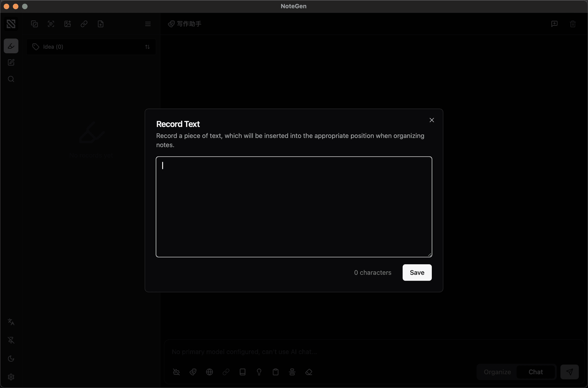Save the recorded text
588x388 pixels.
(417, 272)
